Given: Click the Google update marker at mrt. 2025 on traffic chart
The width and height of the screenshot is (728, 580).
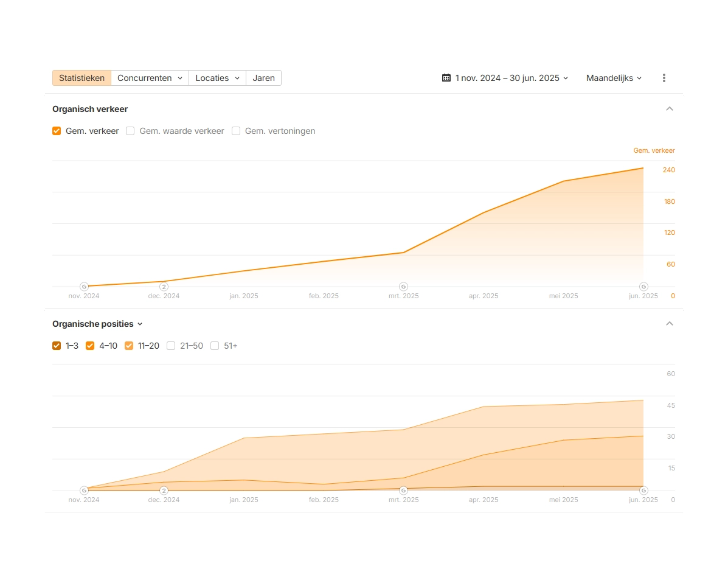Looking at the screenshot, I should click(x=403, y=287).
